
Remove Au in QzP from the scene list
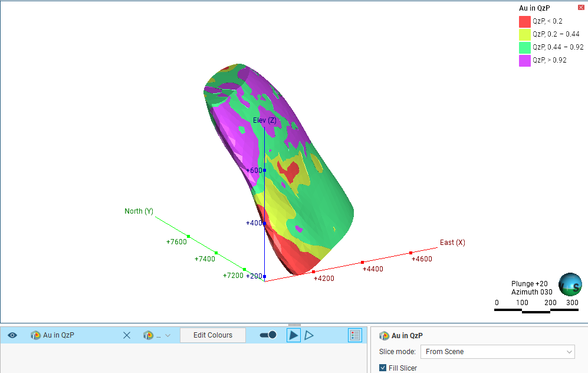[126, 335]
